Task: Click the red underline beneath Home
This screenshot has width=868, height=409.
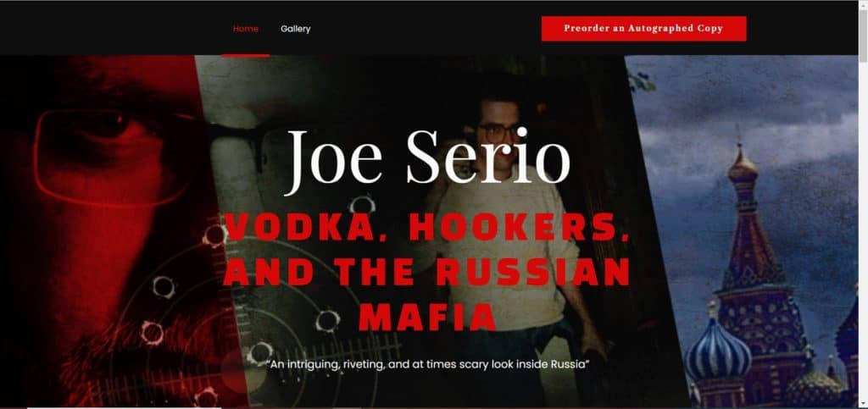Action: tap(245, 55)
